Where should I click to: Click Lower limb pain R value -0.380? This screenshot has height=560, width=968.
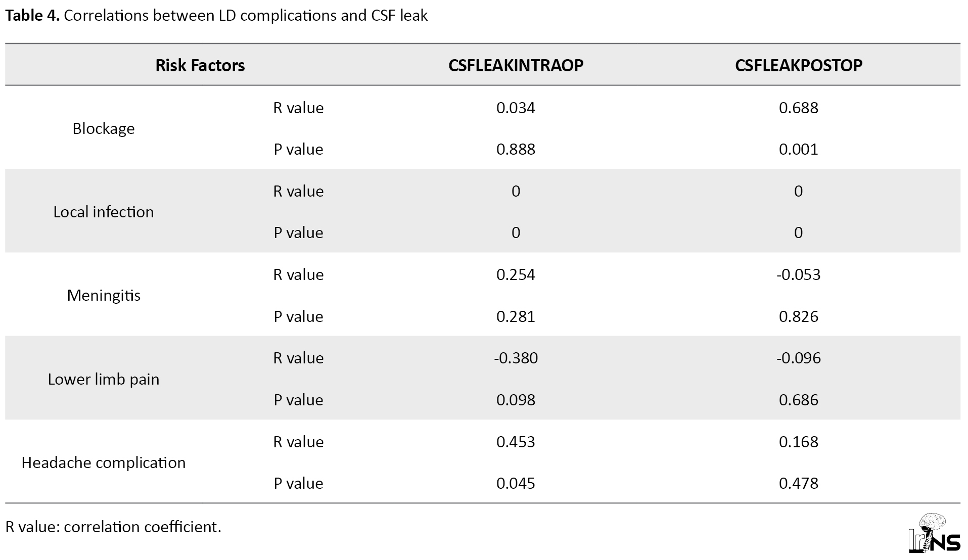tap(516, 358)
